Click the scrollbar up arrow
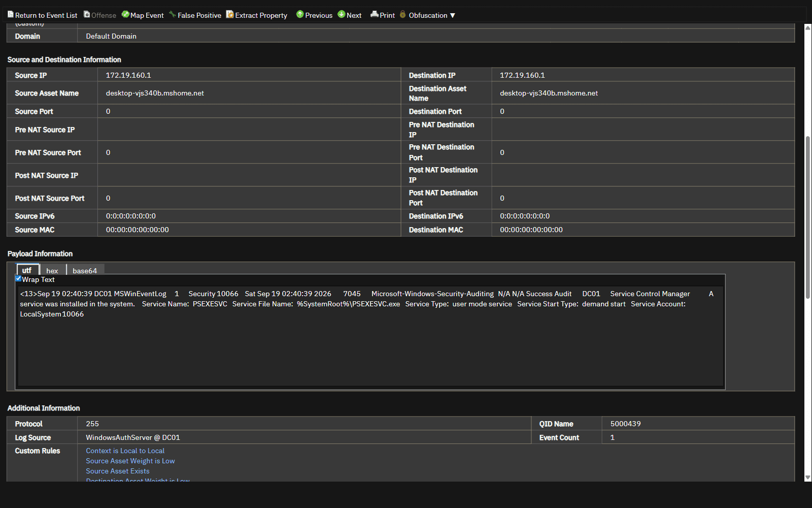Image resolution: width=812 pixels, height=508 pixels. pos(808,27)
